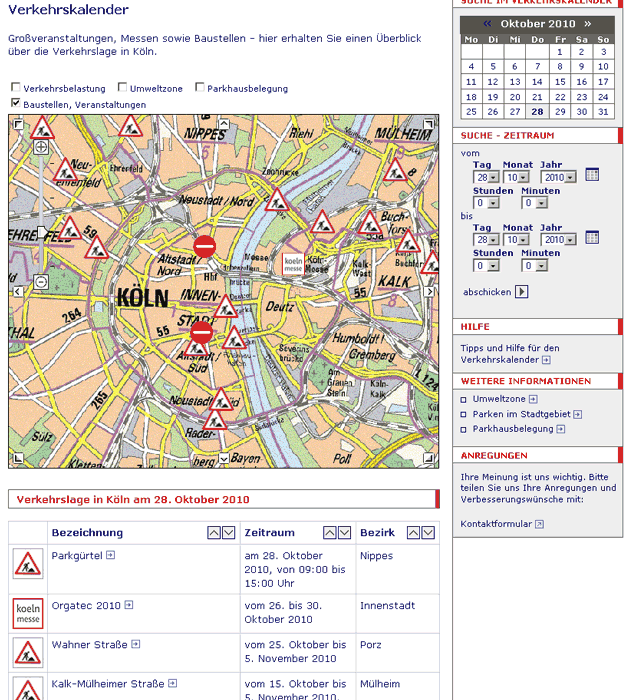Open the 'bis' Tag dropdown
Viewport: 626px width, 700px height.
coord(486,240)
